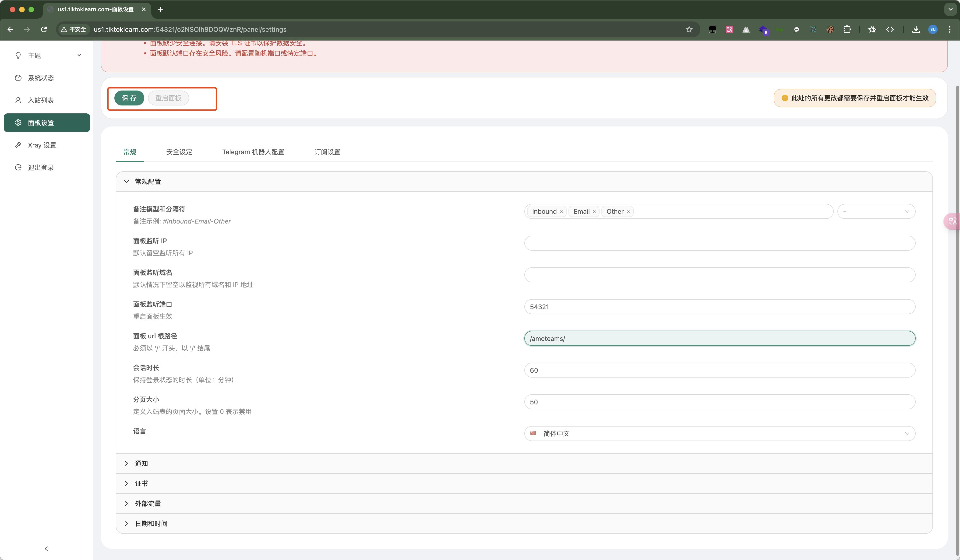
Task: Open the Telegram bot configuration tab
Action: [253, 152]
